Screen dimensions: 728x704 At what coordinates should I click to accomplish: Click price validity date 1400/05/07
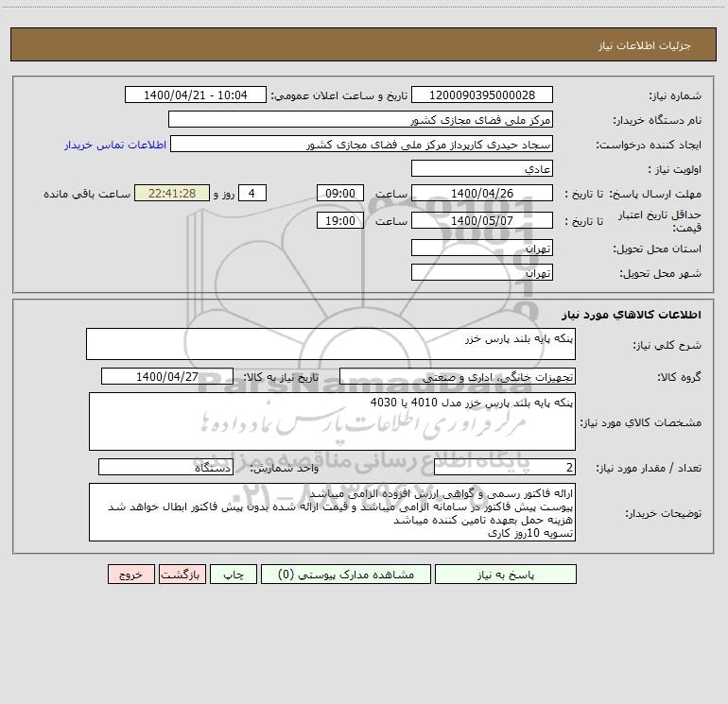pos(482,220)
